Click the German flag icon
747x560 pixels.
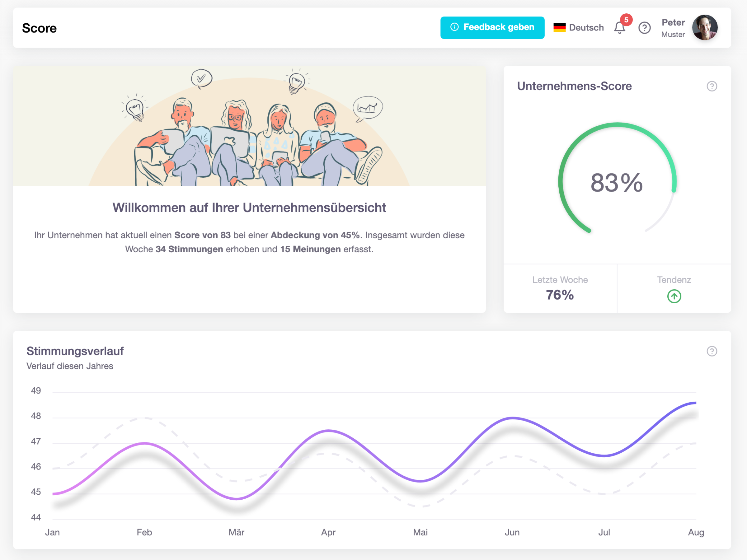tap(559, 28)
